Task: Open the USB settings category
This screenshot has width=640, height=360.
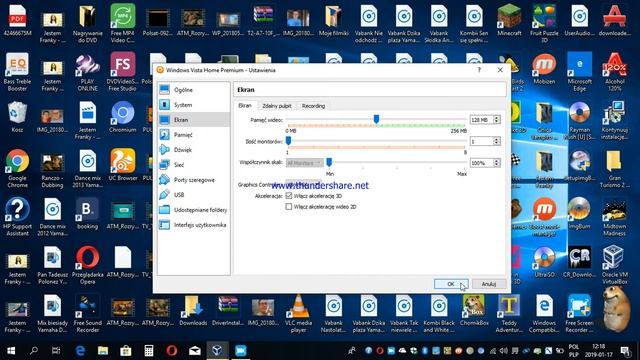Action: [194, 195]
